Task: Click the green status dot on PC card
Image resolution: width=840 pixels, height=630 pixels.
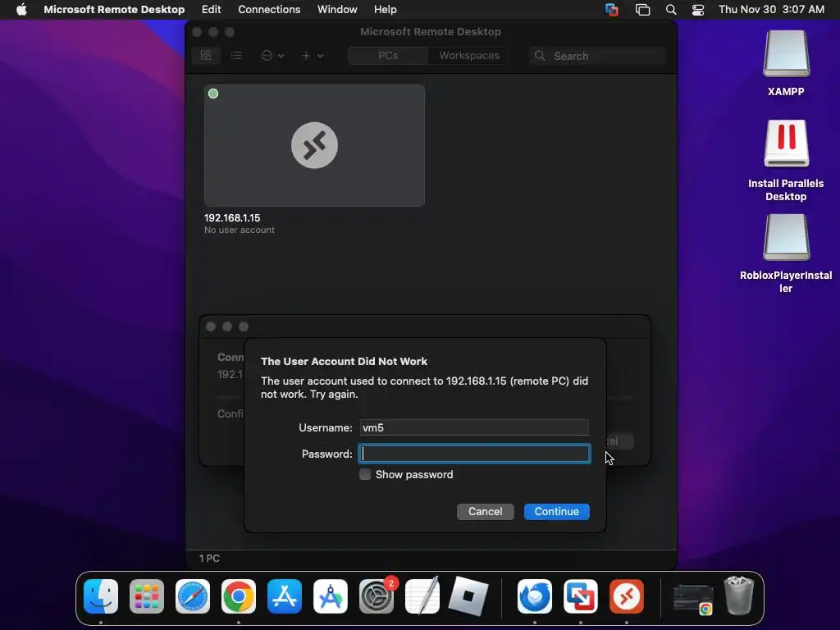Action: pyautogui.click(x=213, y=94)
